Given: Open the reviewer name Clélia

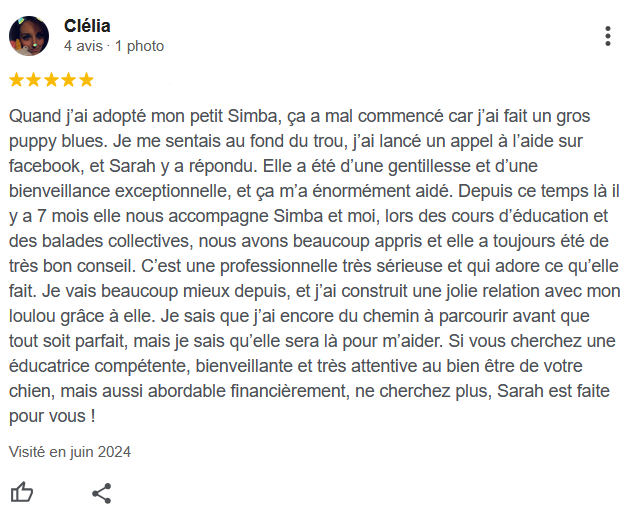Looking at the screenshot, I should pyautogui.click(x=87, y=26).
